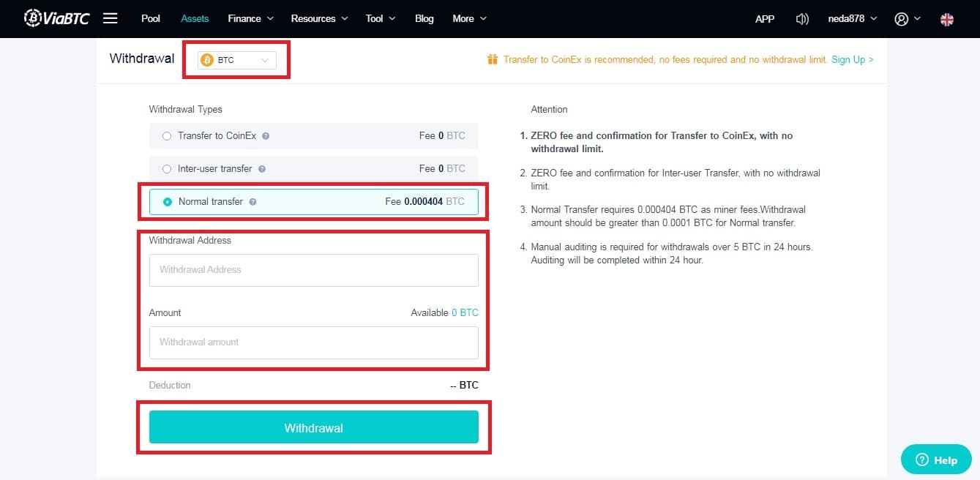Image resolution: width=980 pixels, height=480 pixels.
Task: Click help icon next to Transfer to CoinEx
Action: [266, 136]
